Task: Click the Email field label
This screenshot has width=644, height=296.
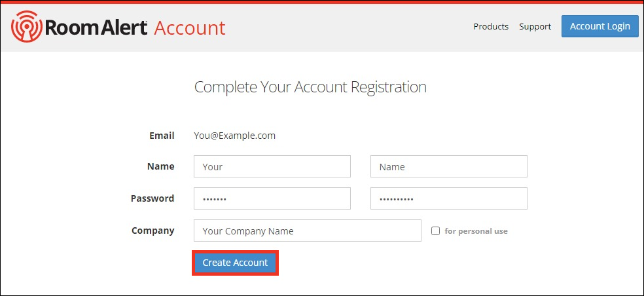Action: 162,136
